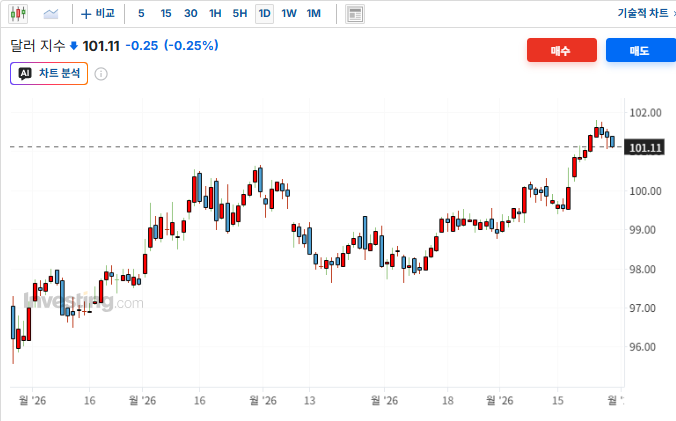Image resolution: width=676 pixels, height=421 pixels.
Task: Choose the 1H timeframe
Action: [x=215, y=14]
